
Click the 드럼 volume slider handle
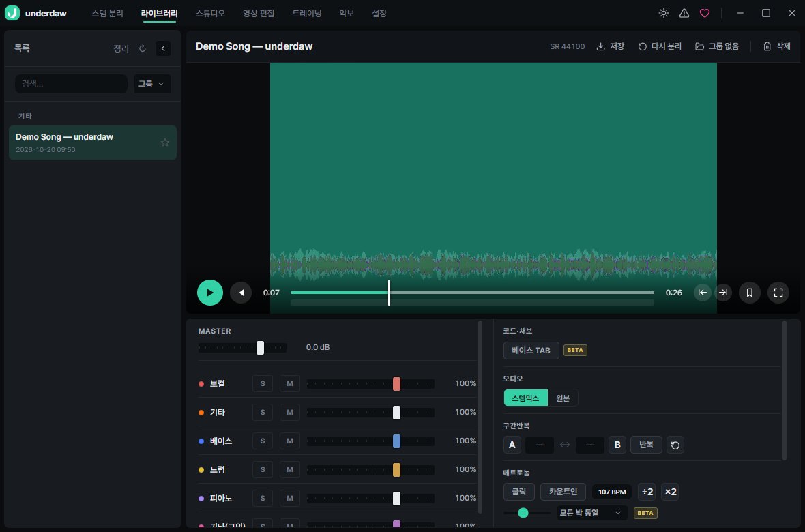pyautogui.click(x=396, y=470)
